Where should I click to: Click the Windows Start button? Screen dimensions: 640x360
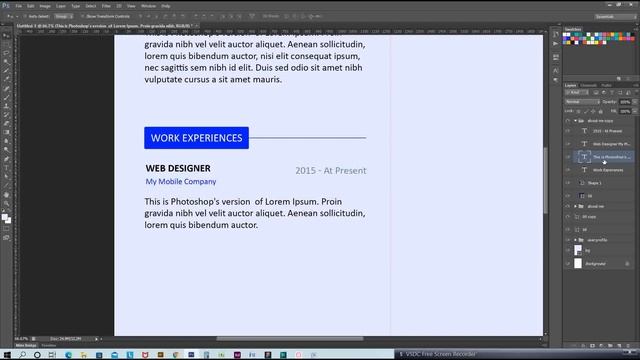coord(7,355)
